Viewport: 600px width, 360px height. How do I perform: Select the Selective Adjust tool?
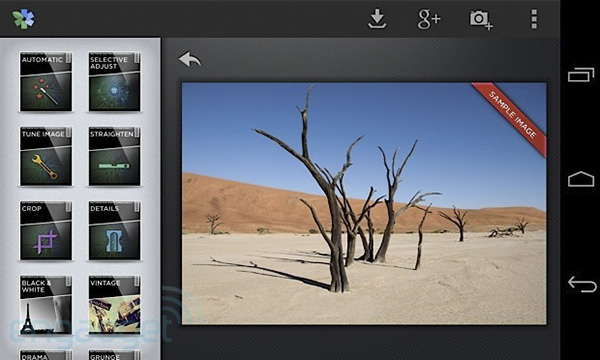tap(114, 81)
